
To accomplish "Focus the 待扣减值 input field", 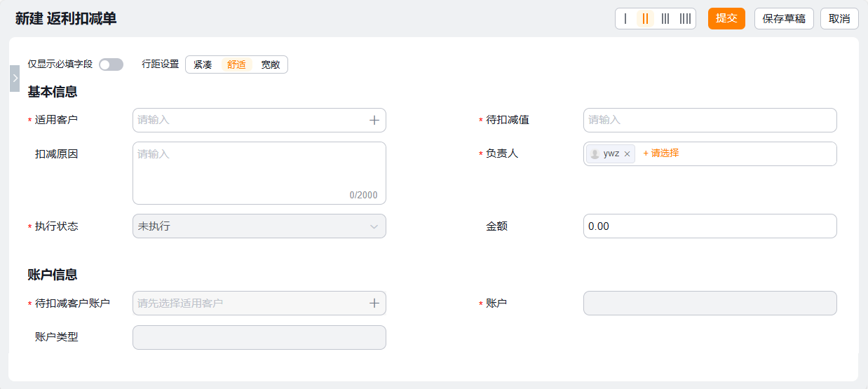I will [x=710, y=121].
